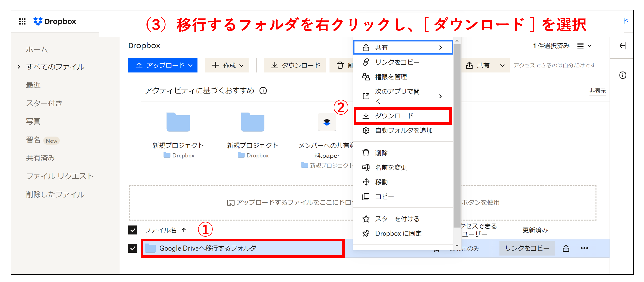This screenshot has height=282, width=644.
Task: Click scroll-up arrow of context menu
Action: (x=457, y=41)
